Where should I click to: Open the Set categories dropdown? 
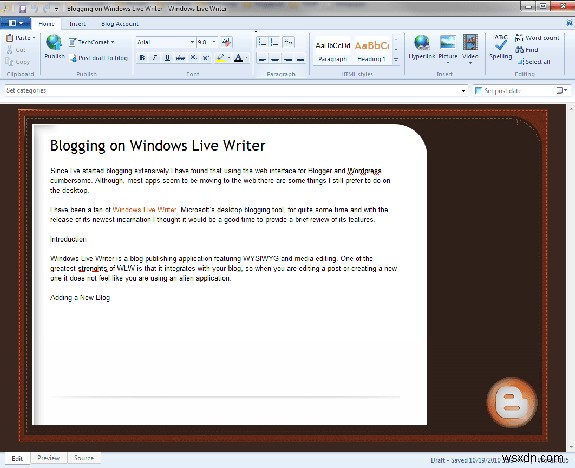[x=464, y=91]
